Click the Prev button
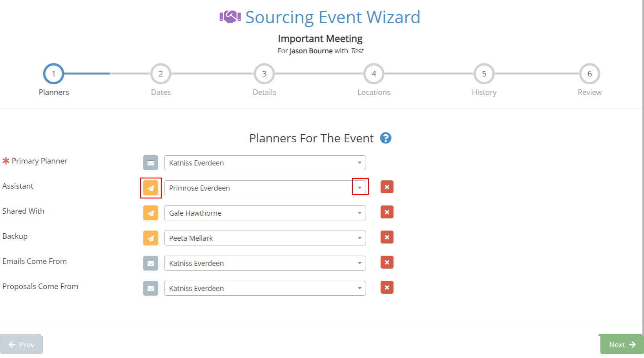This screenshot has height=358, width=644. click(x=22, y=344)
